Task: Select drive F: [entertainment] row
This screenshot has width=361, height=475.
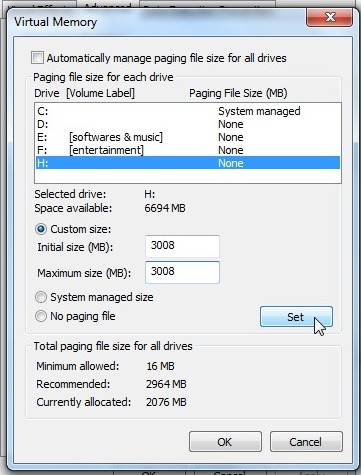Action: tap(188, 150)
